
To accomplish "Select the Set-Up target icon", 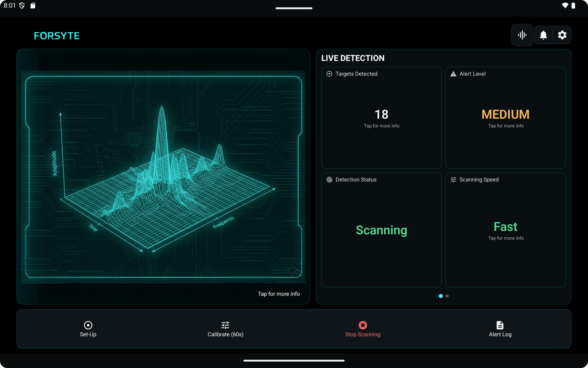I will (88, 325).
